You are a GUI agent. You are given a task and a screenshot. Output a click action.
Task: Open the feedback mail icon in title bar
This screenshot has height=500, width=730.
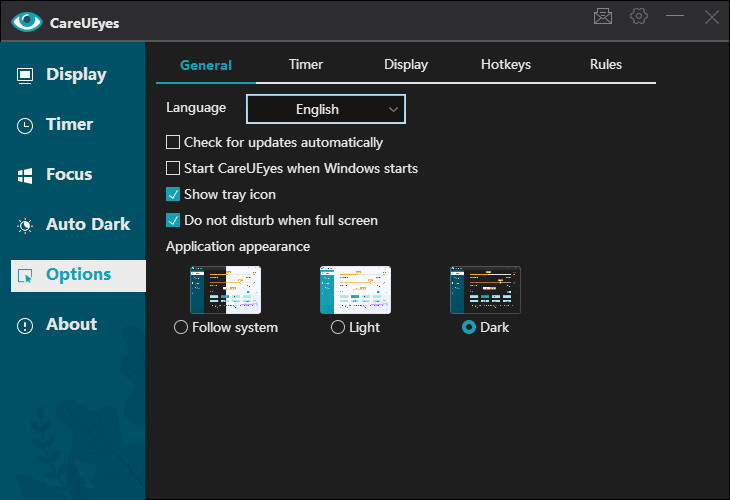pos(603,16)
